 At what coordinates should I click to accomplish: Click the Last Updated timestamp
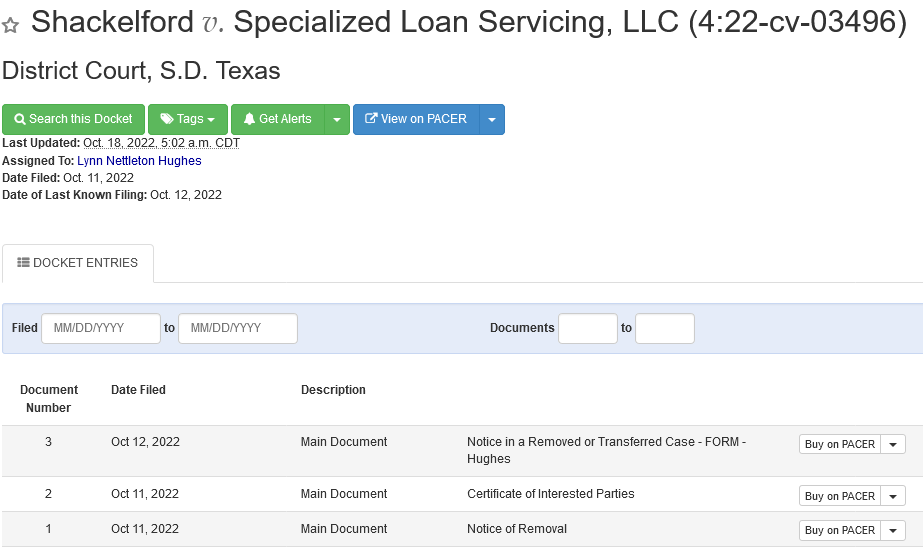(x=161, y=143)
